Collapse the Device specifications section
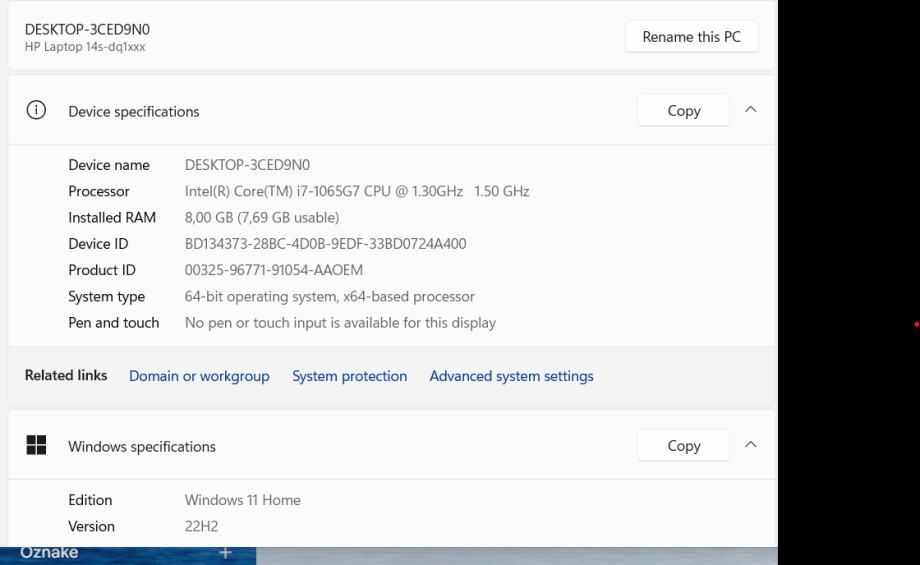The width and height of the screenshot is (920, 565). tap(750, 110)
